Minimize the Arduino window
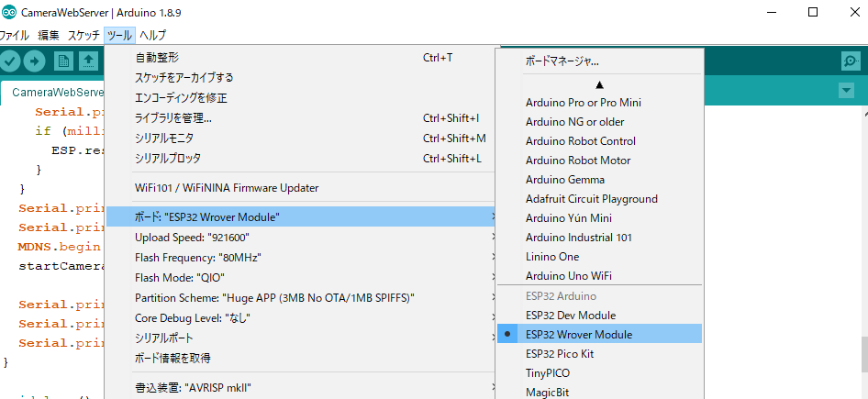Screen dimensions: 868x399 point(771,12)
